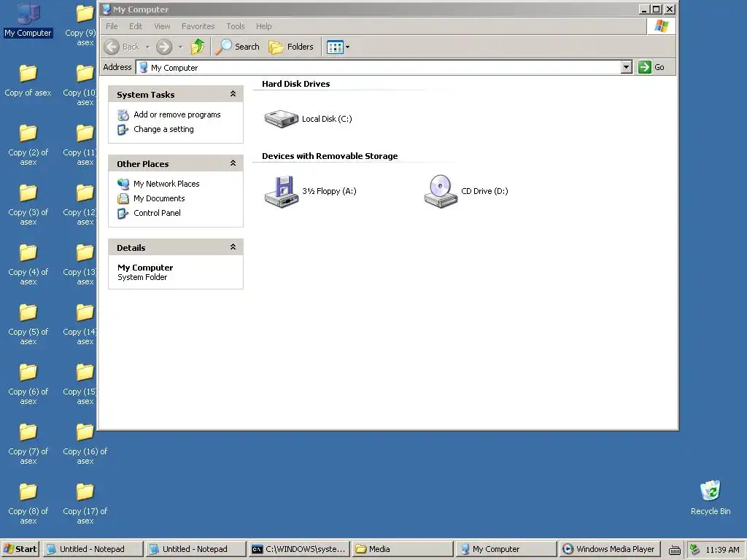
Task: Open the Edit menu
Action: coord(136,26)
